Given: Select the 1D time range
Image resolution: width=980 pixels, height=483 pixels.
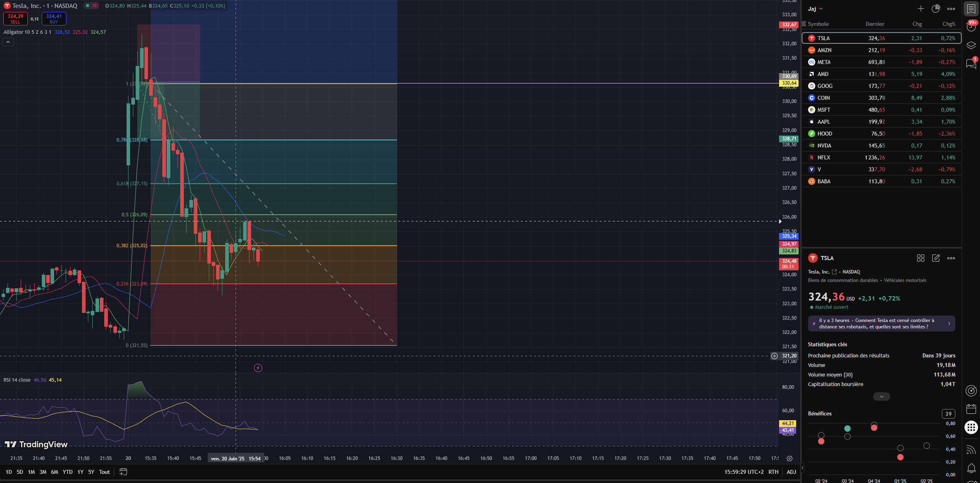Looking at the screenshot, I should 9,472.
